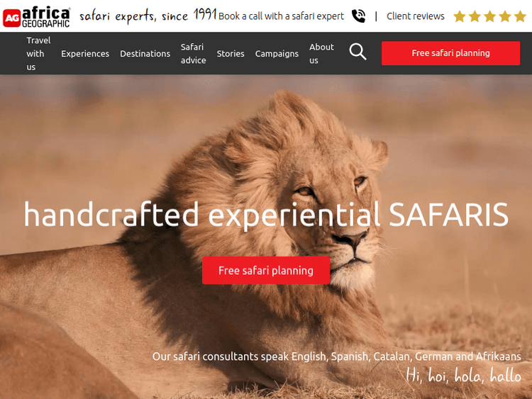
Task: Click the first gold review star
Action: [x=460, y=16]
